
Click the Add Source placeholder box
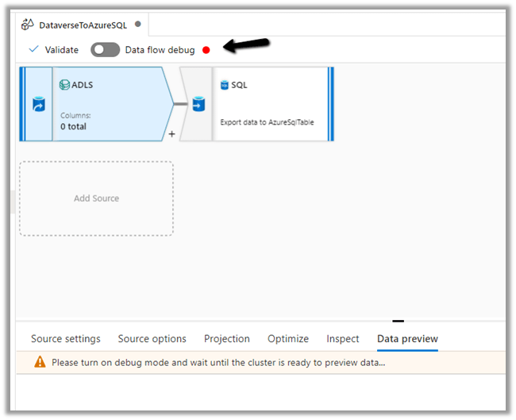pos(96,198)
